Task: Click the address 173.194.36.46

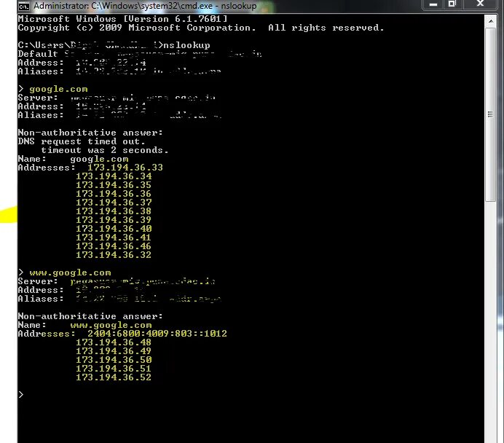Action: tap(114, 246)
